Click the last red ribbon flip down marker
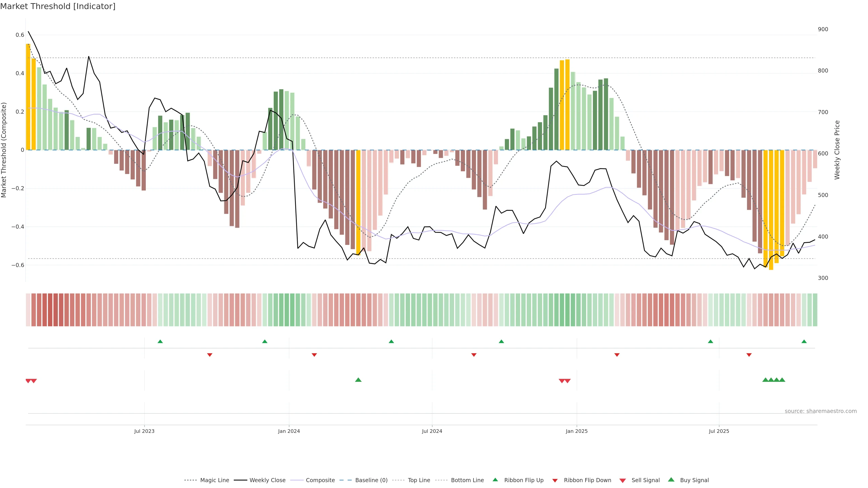This screenshot has width=868, height=488. (x=749, y=355)
